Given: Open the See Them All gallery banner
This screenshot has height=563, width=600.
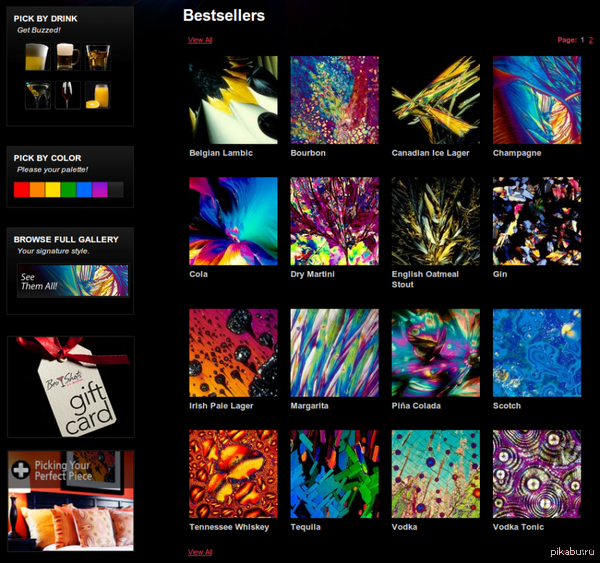Looking at the screenshot, I should 72,281.
